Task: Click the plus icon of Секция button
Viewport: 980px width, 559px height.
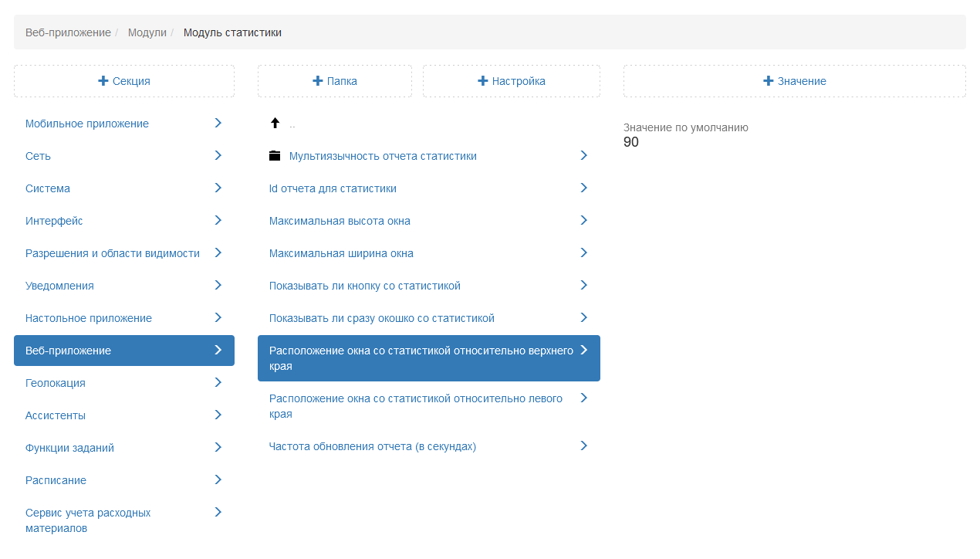Action: [103, 81]
